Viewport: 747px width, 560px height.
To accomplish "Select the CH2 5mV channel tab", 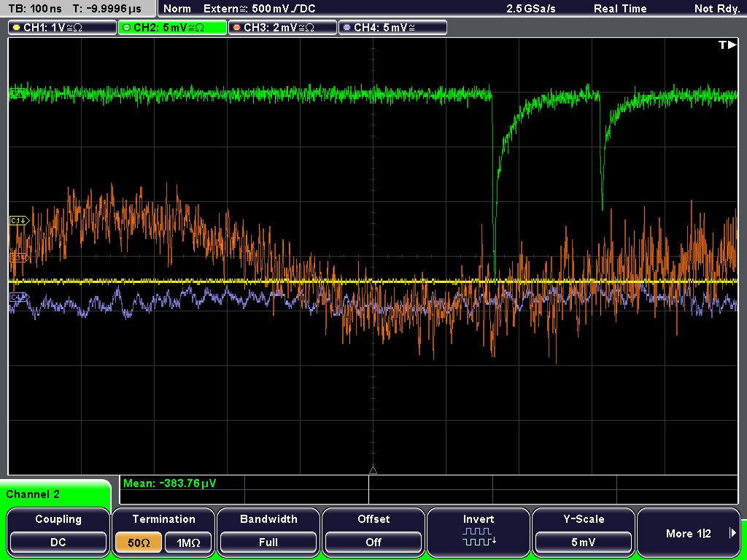I will (x=172, y=28).
